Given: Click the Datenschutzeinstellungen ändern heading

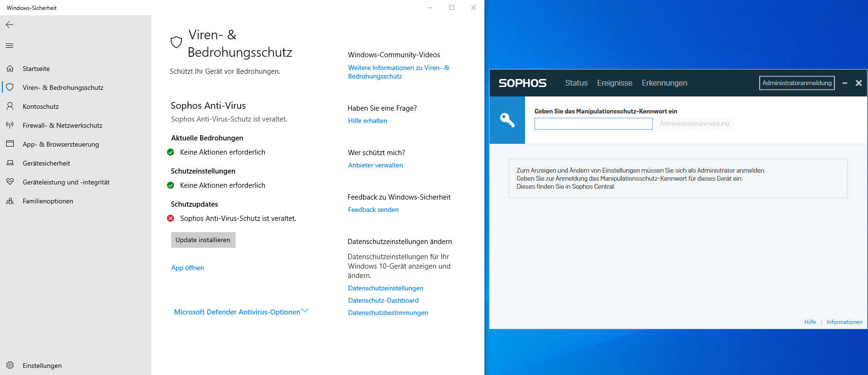Looking at the screenshot, I should pos(400,242).
